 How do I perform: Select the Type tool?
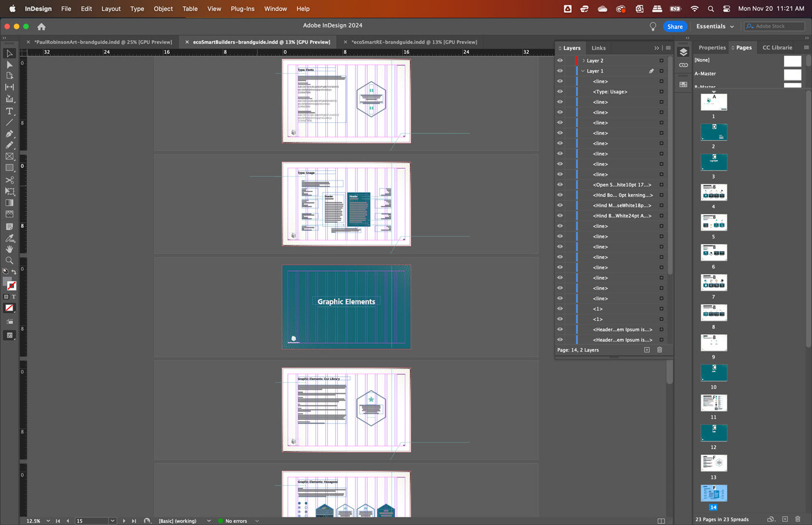(x=9, y=111)
